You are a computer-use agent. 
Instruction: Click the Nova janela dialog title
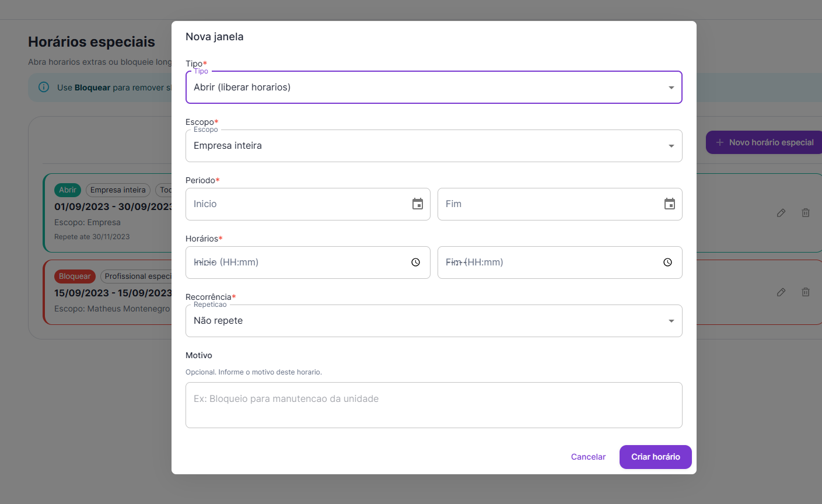point(215,37)
